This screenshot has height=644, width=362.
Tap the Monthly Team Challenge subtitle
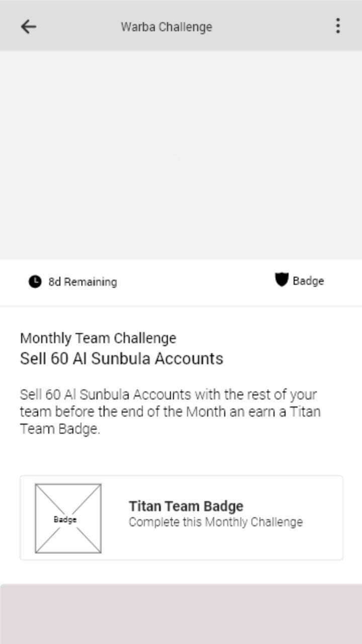[x=98, y=338]
